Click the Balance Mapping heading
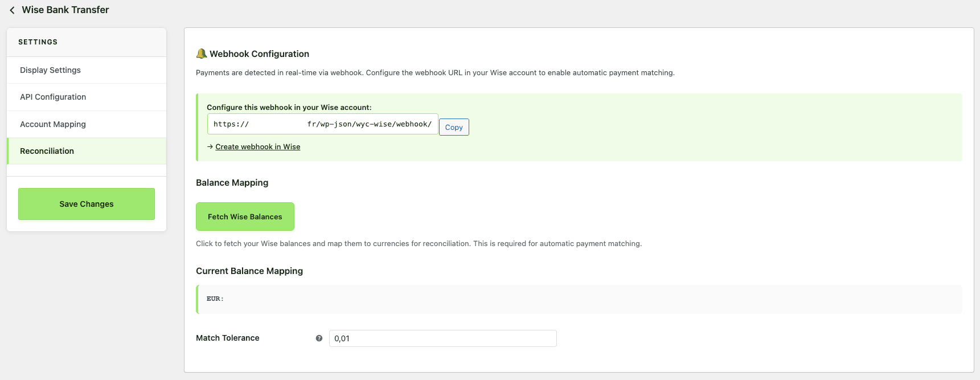This screenshot has height=380, width=980. click(x=232, y=183)
